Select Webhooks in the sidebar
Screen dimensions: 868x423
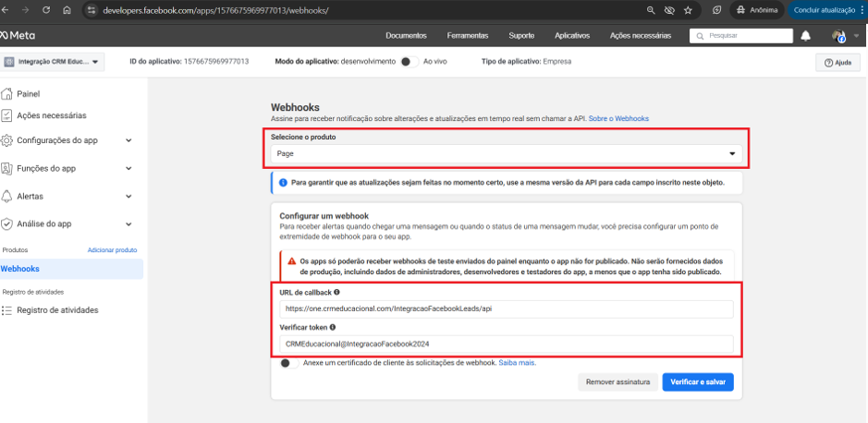point(71,269)
